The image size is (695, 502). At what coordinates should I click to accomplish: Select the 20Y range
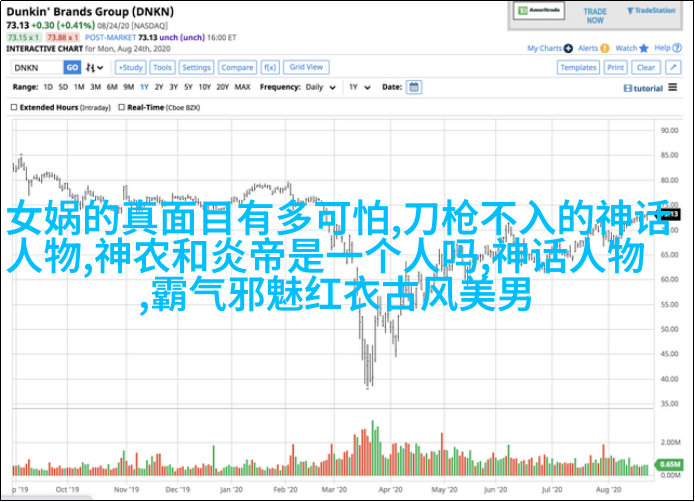click(x=223, y=87)
